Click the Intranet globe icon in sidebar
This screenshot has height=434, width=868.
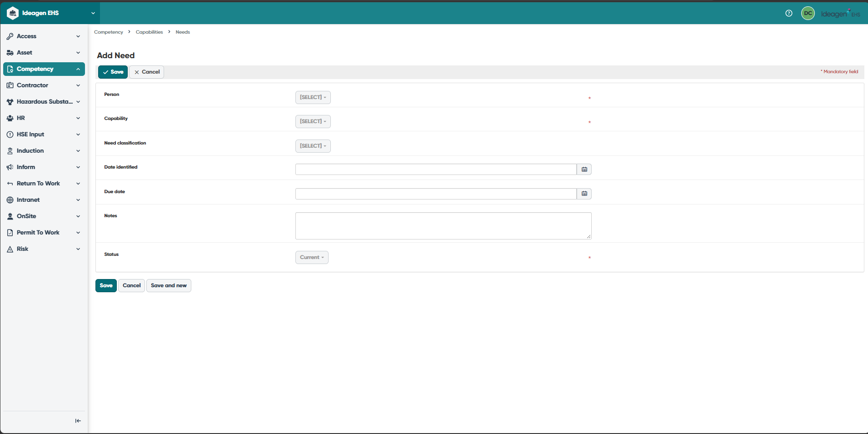coord(10,200)
